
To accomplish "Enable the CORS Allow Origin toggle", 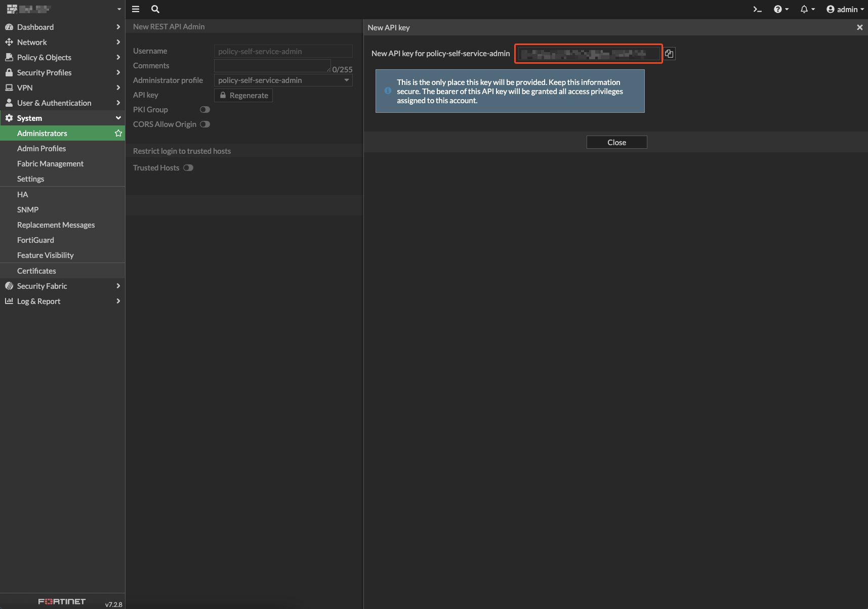I will point(204,124).
